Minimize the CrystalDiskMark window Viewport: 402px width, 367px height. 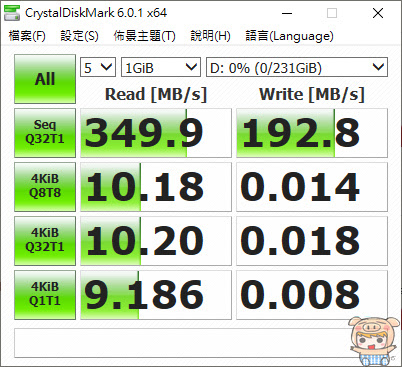pyautogui.click(x=287, y=13)
